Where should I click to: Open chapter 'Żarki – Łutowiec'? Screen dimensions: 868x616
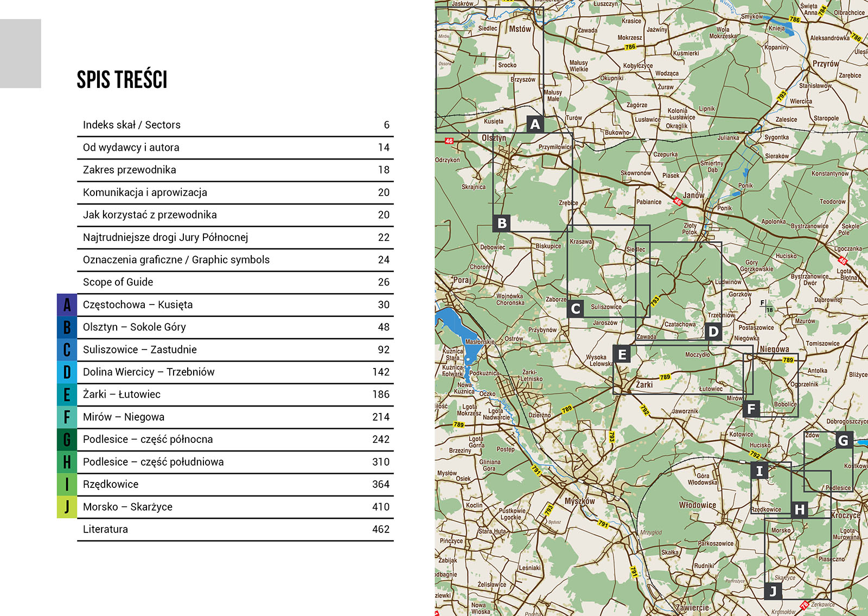tap(235, 395)
